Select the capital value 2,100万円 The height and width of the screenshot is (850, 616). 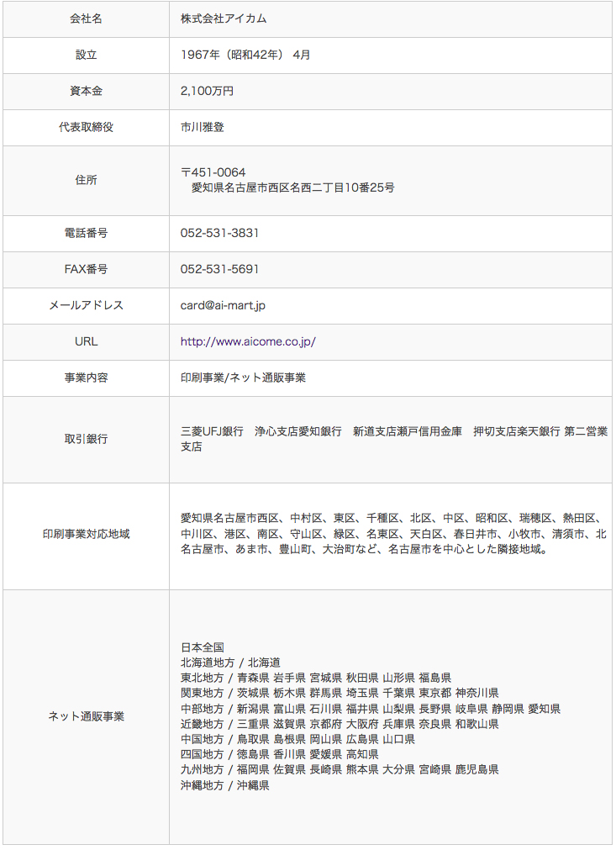pyautogui.click(x=207, y=92)
